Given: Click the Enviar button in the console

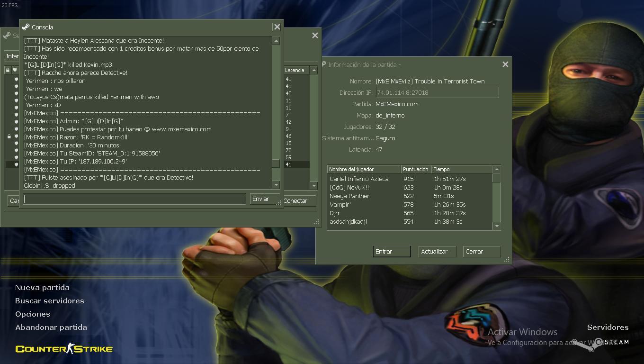Looking at the screenshot, I should click(264, 199).
